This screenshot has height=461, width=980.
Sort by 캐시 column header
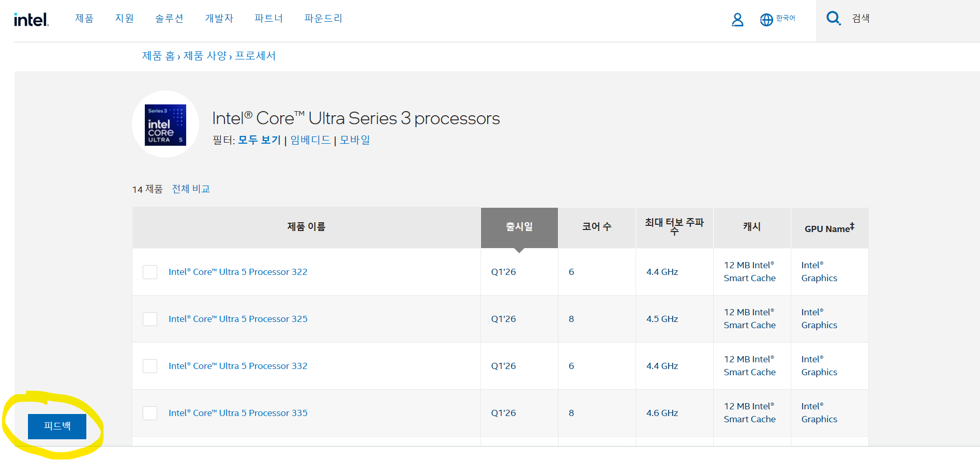tap(752, 227)
